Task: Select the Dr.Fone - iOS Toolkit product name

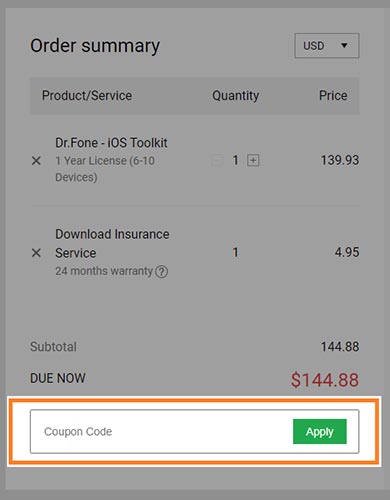Action: coord(111,143)
